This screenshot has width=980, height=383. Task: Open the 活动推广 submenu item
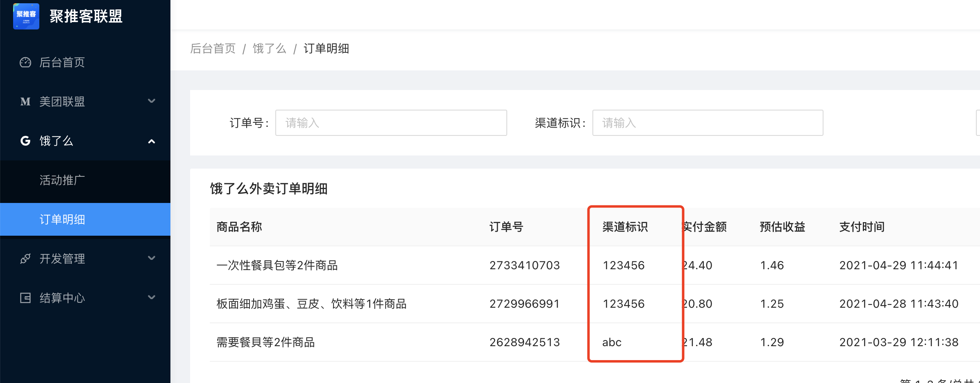click(62, 180)
